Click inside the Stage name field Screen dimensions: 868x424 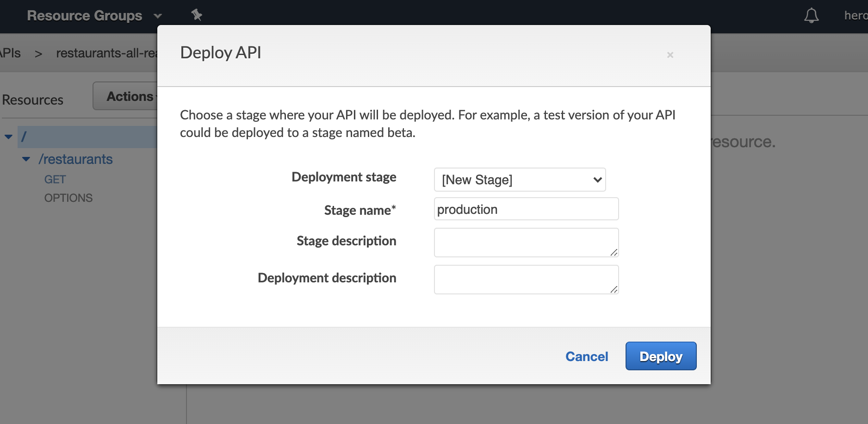tap(526, 209)
